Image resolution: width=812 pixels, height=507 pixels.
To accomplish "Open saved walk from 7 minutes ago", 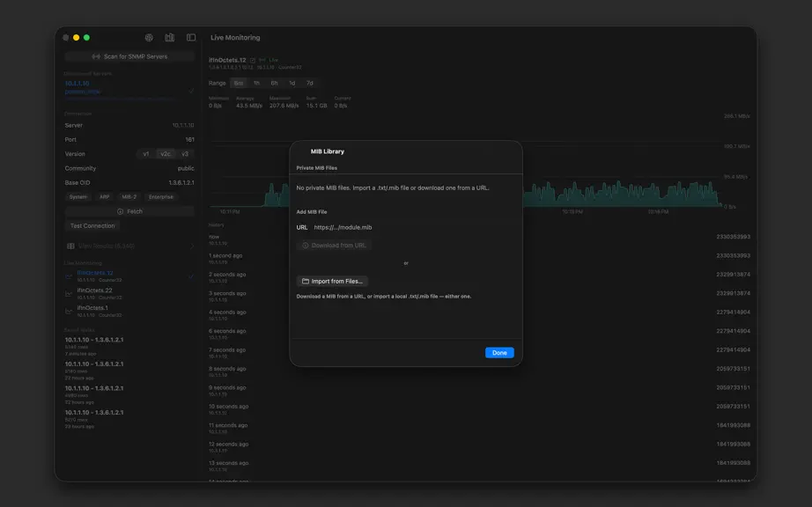I will (x=129, y=347).
